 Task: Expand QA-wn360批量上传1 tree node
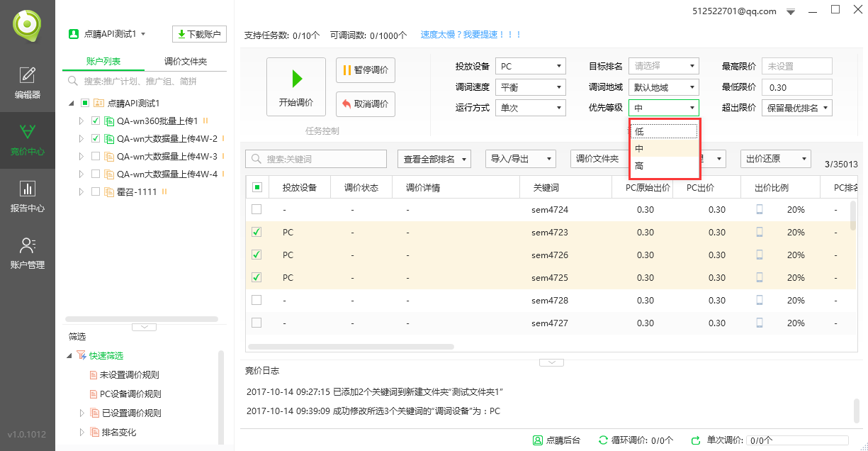[81, 121]
